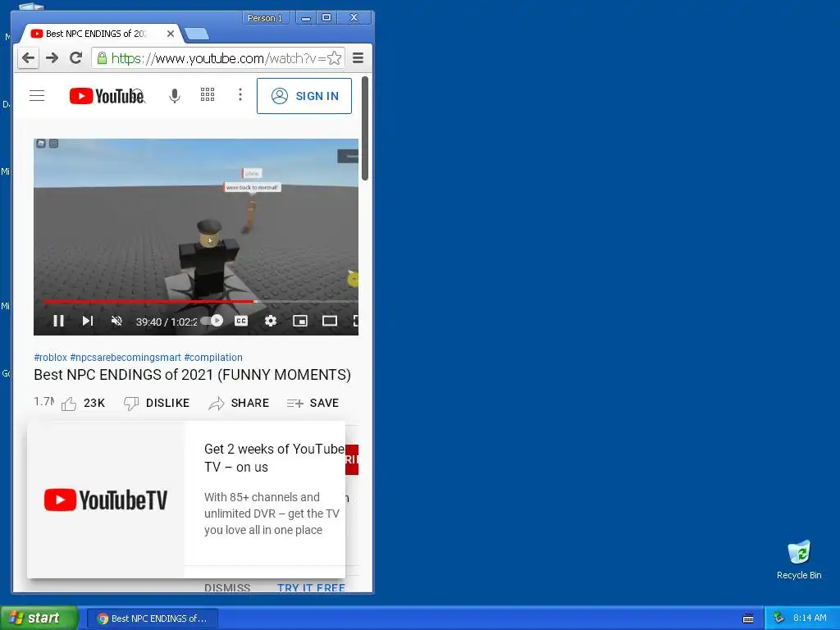The height and width of the screenshot is (630, 840).
Task: Switch to theater mode
Action: (x=330, y=321)
